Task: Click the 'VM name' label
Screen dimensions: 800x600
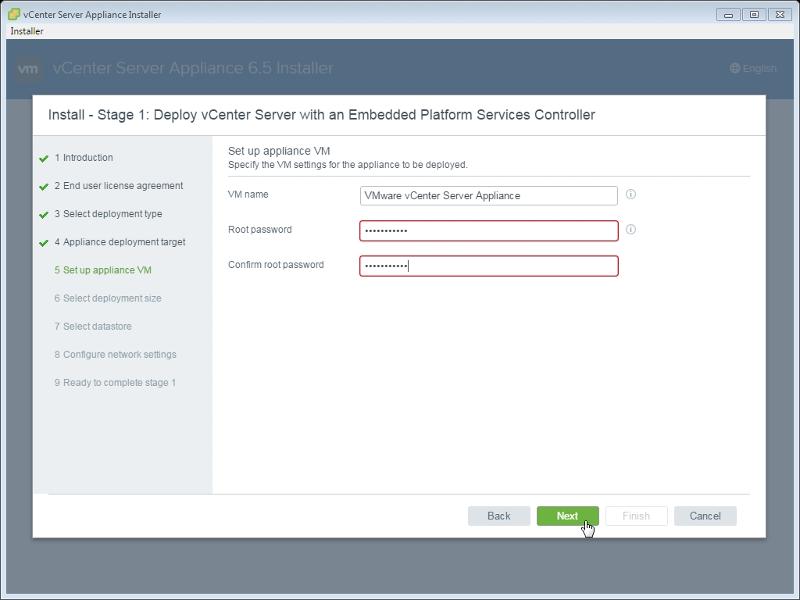Action: [248, 194]
